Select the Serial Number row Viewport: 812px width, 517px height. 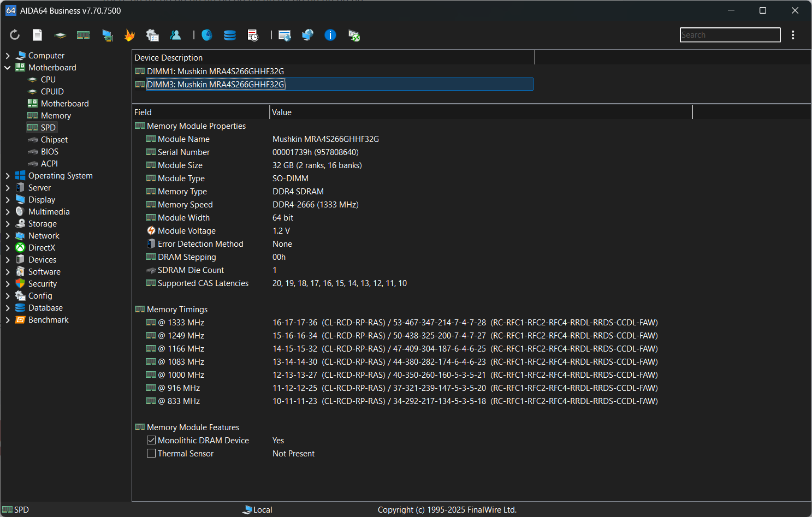[413, 152]
